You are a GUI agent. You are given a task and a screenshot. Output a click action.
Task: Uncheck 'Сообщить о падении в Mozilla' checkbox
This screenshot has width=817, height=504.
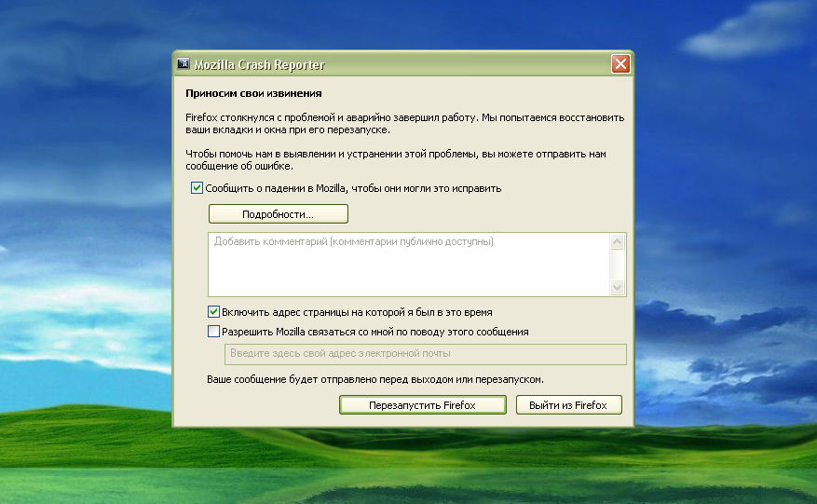coord(197,188)
